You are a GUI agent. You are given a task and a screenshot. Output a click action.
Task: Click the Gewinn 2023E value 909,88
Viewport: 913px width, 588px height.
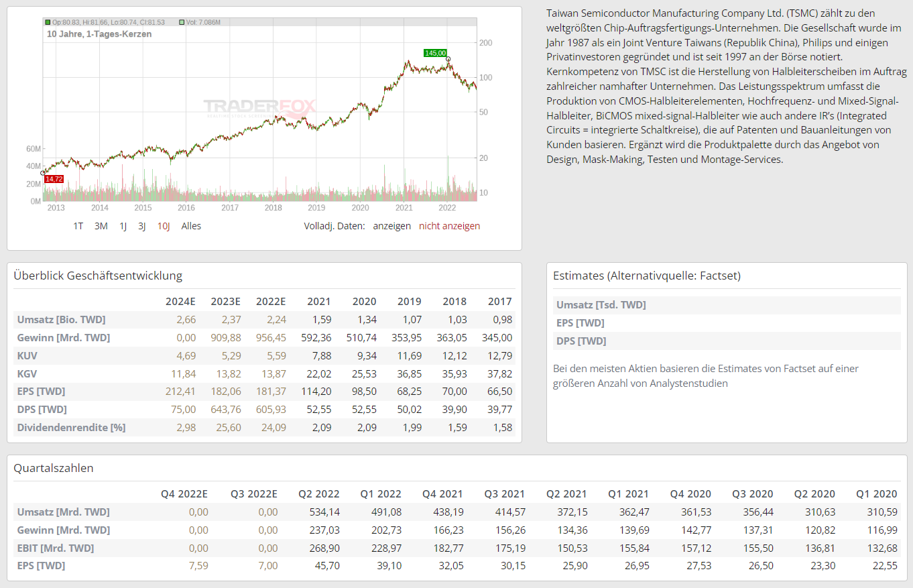(225, 337)
